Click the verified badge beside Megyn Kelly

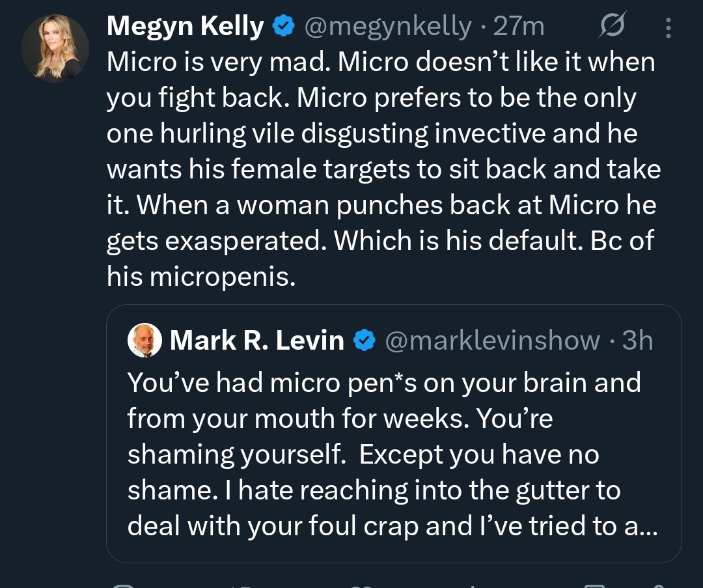[282, 27]
